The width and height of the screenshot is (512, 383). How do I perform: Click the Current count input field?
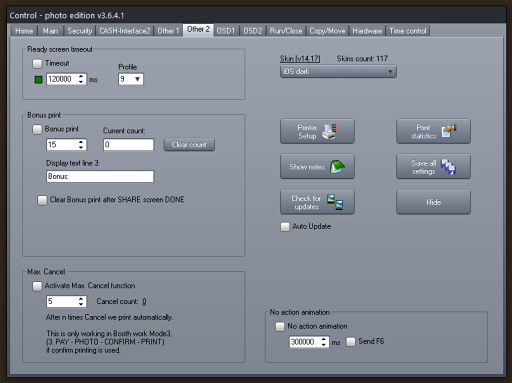click(128, 145)
